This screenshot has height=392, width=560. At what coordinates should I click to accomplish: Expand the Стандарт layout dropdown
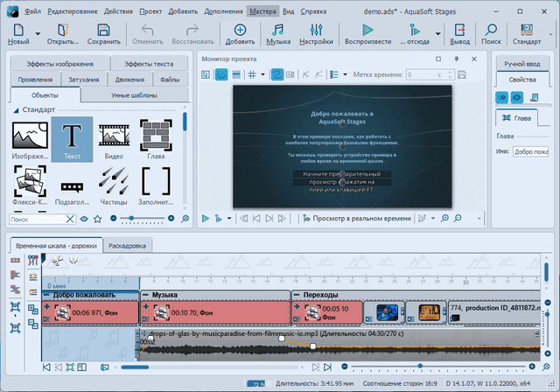coord(549,41)
